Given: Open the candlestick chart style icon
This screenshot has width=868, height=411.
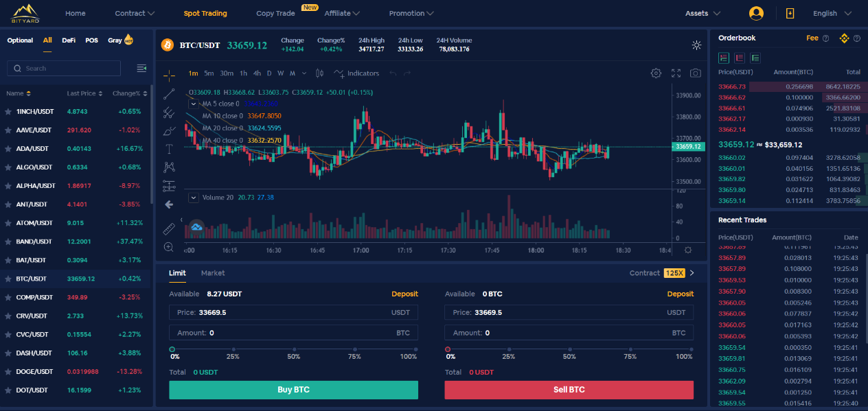Looking at the screenshot, I should coord(319,73).
